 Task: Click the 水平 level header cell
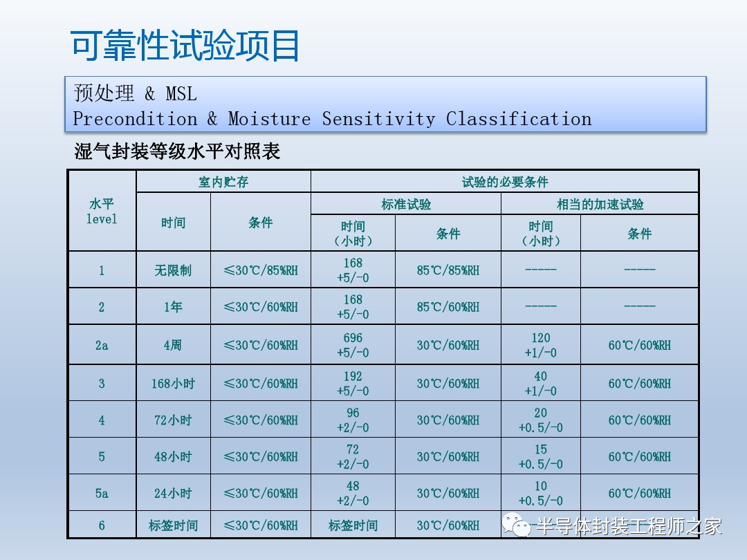pos(102,211)
